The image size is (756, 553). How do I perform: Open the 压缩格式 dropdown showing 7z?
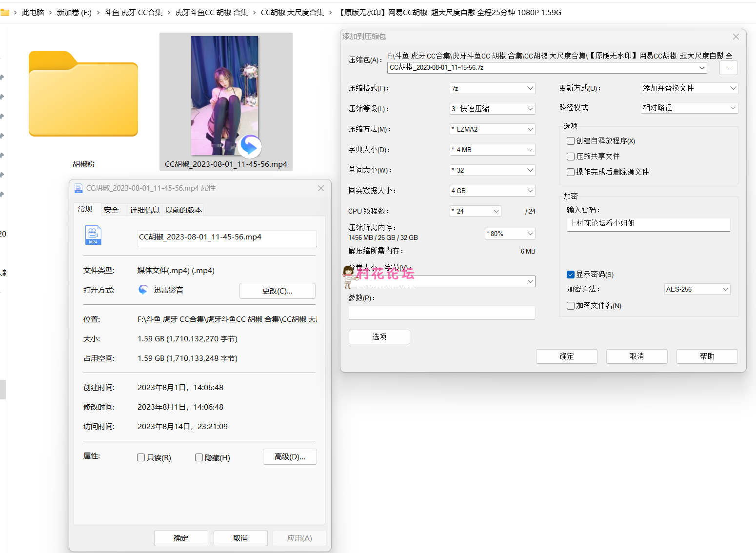pos(492,88)
